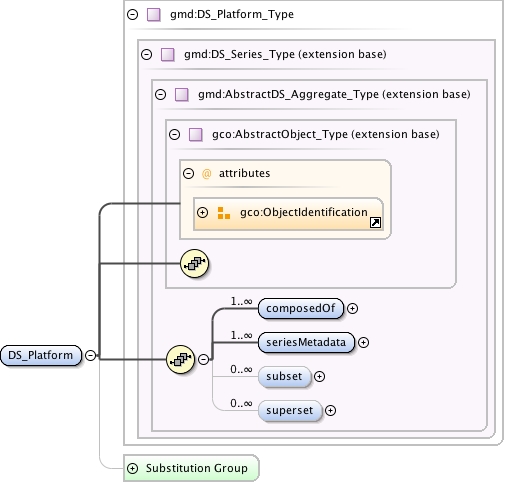Collapse gmd:DS_Series_Type extension base
Image resolution: width=505 pixels, height=485 pixels.
tap(147, 54)
